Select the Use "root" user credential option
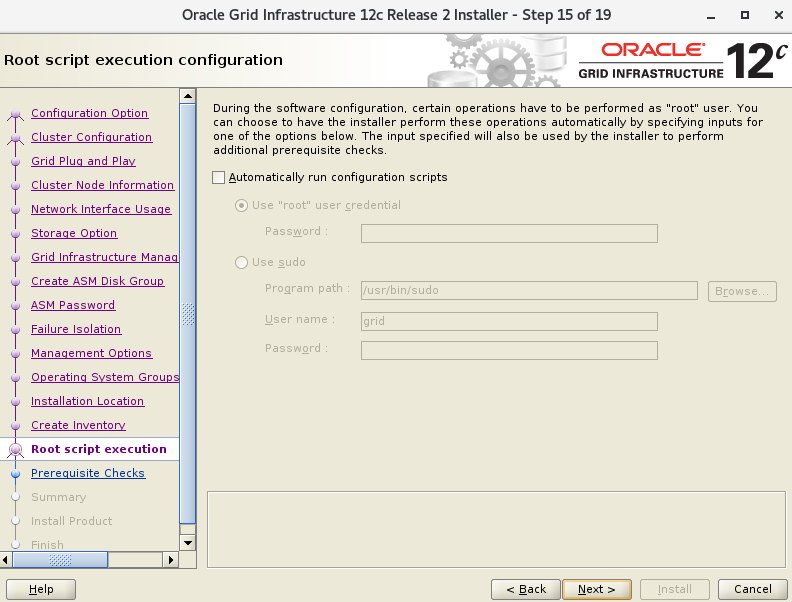The width and height of the screenshot is (792, 602). [241, 206]
